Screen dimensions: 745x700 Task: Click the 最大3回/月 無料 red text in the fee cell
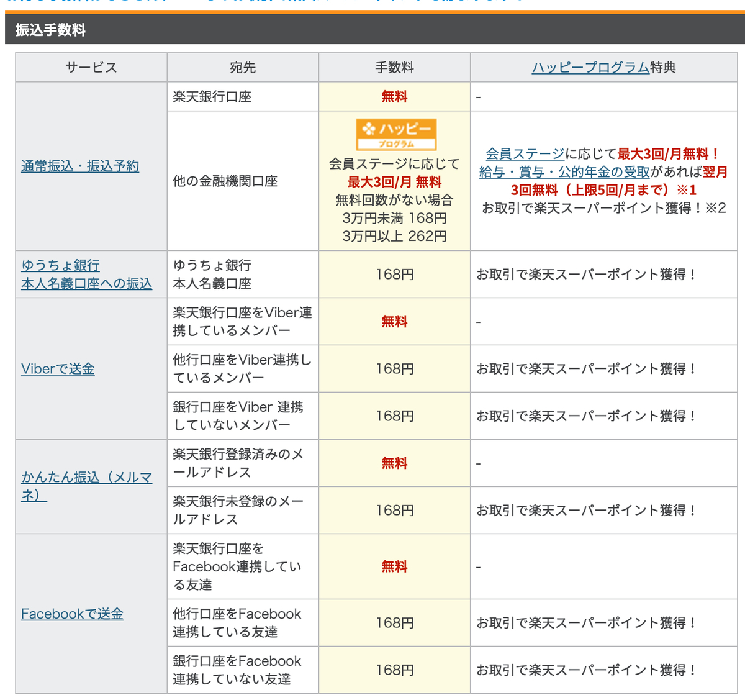(x=394, y=182)
